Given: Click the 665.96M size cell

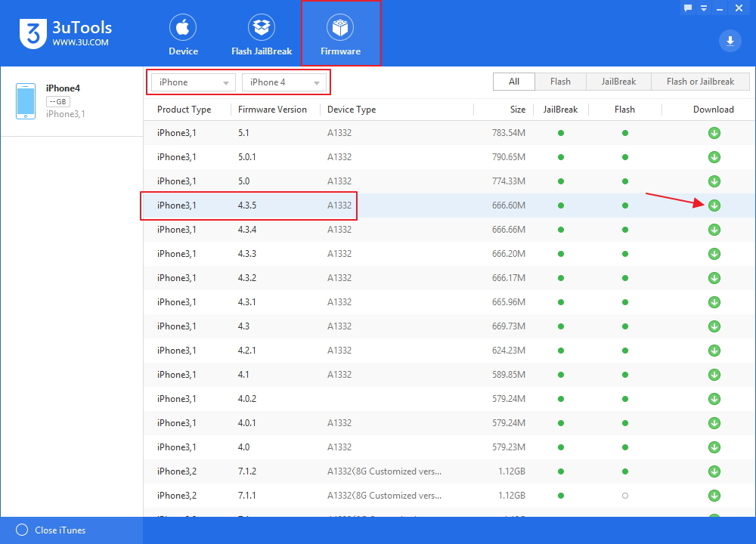Looking at the screenshot, I should [509, 302].
